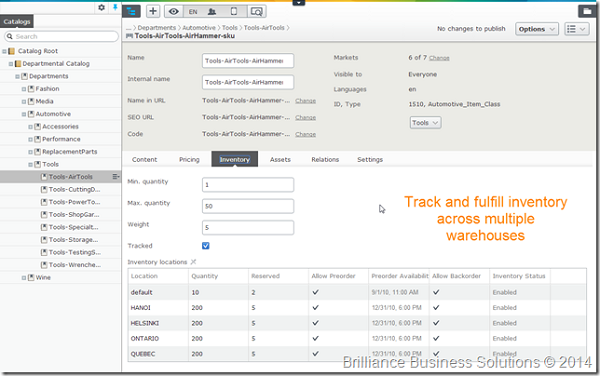Click the Name input field

click(x=248, y=61)
